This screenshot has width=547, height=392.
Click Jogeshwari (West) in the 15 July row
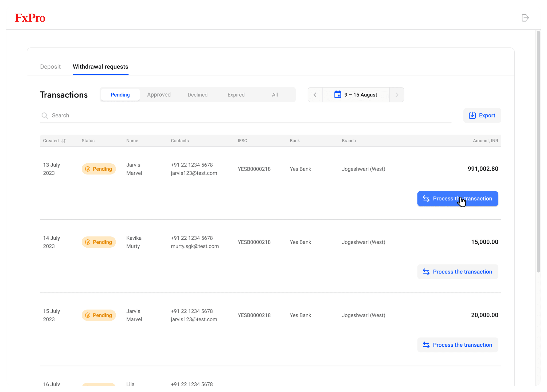[x=364, y=315]
